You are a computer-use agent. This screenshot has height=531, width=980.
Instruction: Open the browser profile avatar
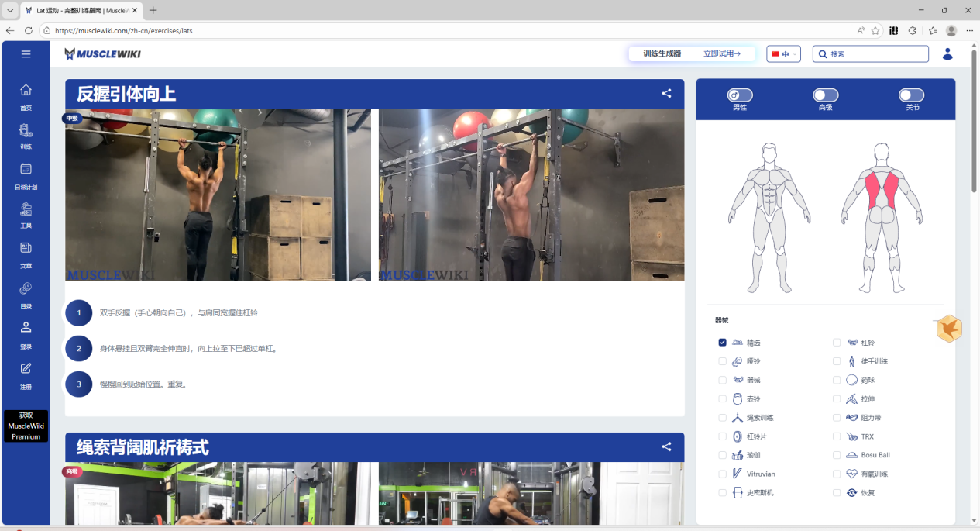951,30
